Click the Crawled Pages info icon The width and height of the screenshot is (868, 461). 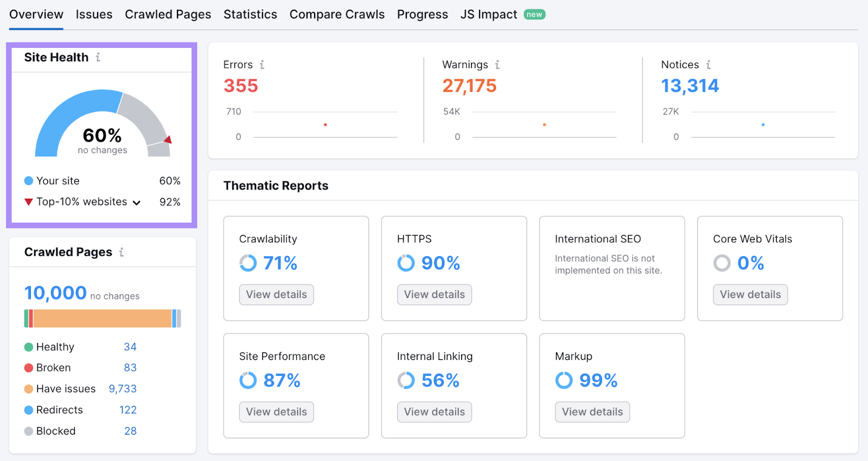click(x=122, y=252)
